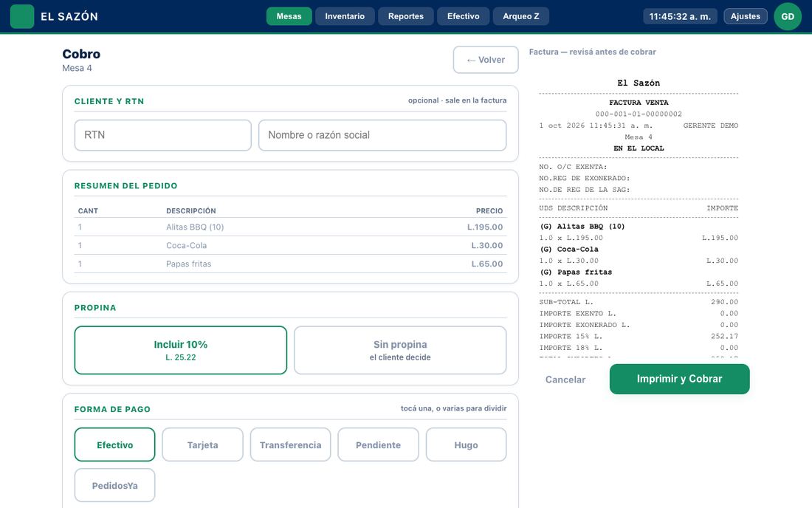Viewport: 812px width, 508px height.
Task: Click the Mesa 4 subtitle under Cobro
Action: (78, 69)
